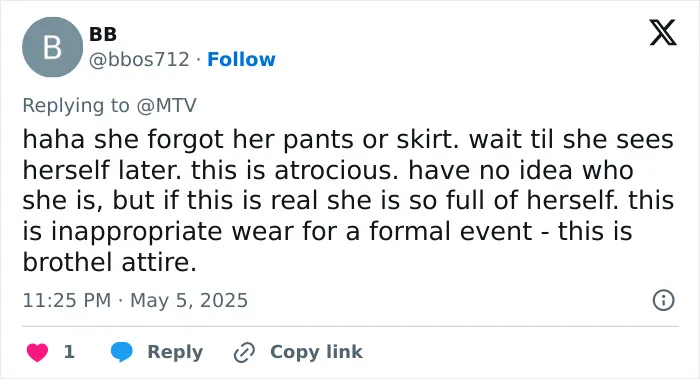Follow the @bbos712 account
This screenshot has width=700, height=379.
(x=241, y=59)
